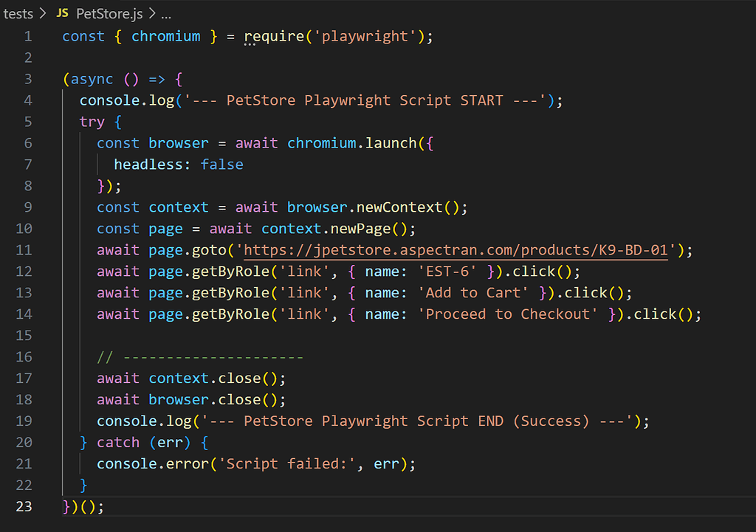Click the JS language icon in the breadcrumb
This screenshot has height=532, width=756.
tap(63, 13)
